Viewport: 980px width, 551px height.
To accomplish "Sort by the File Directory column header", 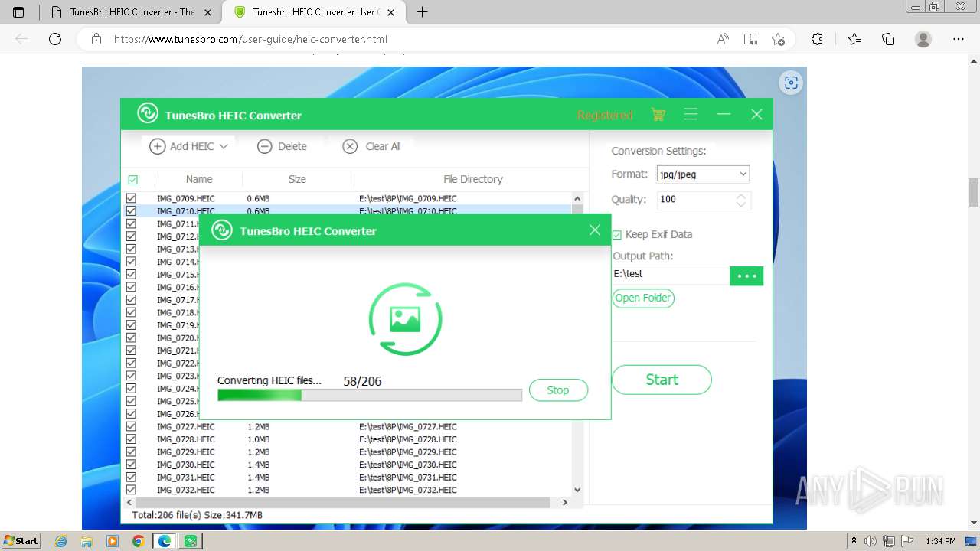I will click(x=473, y=179).
